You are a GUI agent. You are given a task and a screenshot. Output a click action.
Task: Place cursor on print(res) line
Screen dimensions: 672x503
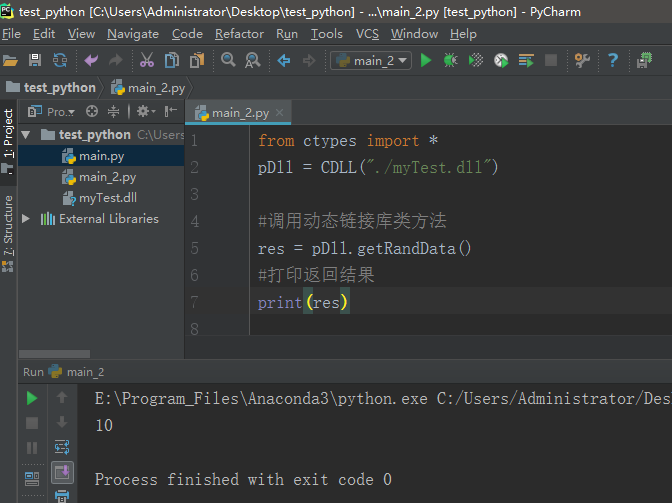tap(461, 302)
